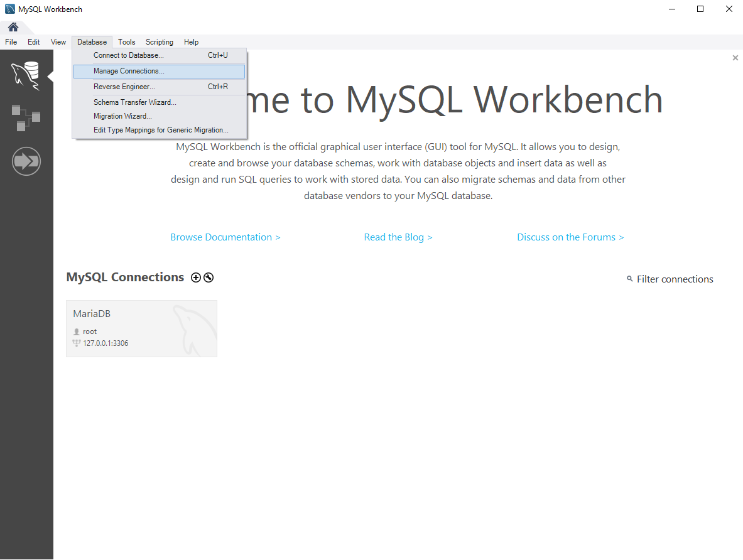Choose Reverse Engineer menu entry
Screen dimensions: 743x560
[160, 87]
